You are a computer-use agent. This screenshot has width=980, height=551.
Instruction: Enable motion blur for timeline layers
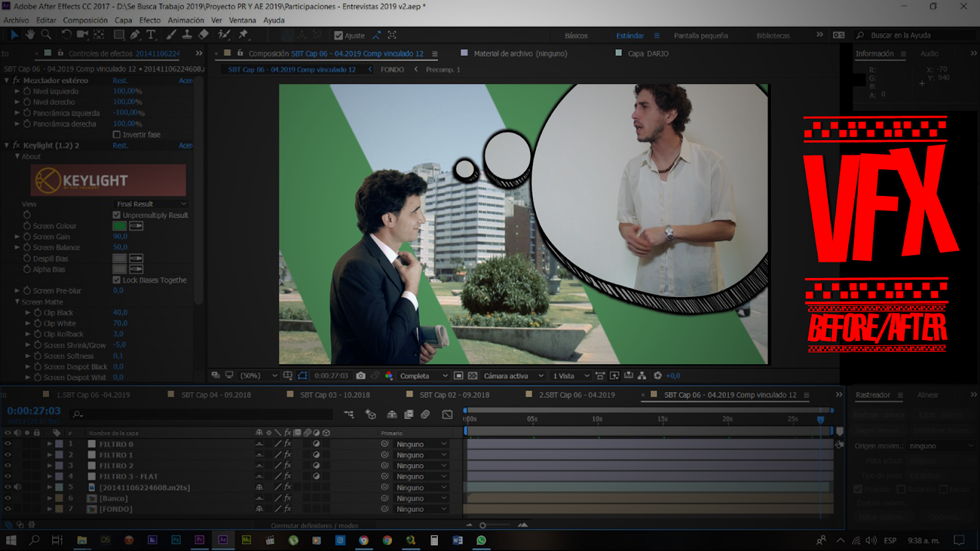(x=426, y=414)
